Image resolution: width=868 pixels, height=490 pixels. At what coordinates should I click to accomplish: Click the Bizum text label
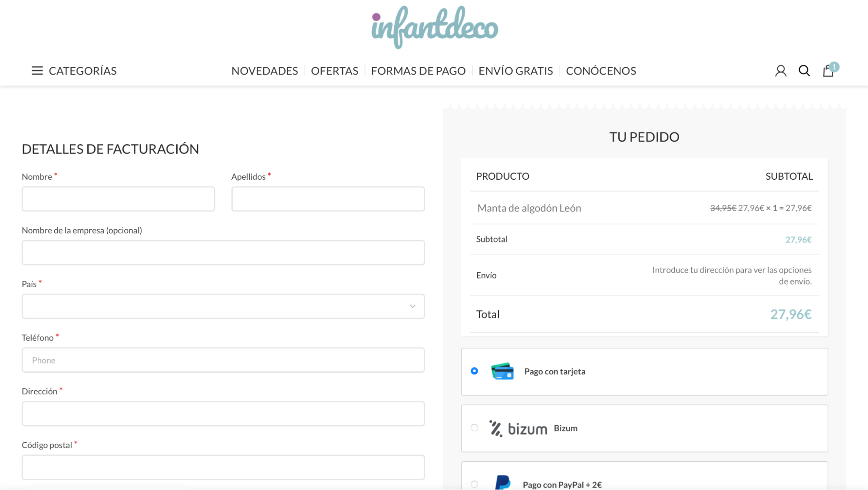point(565,428)
